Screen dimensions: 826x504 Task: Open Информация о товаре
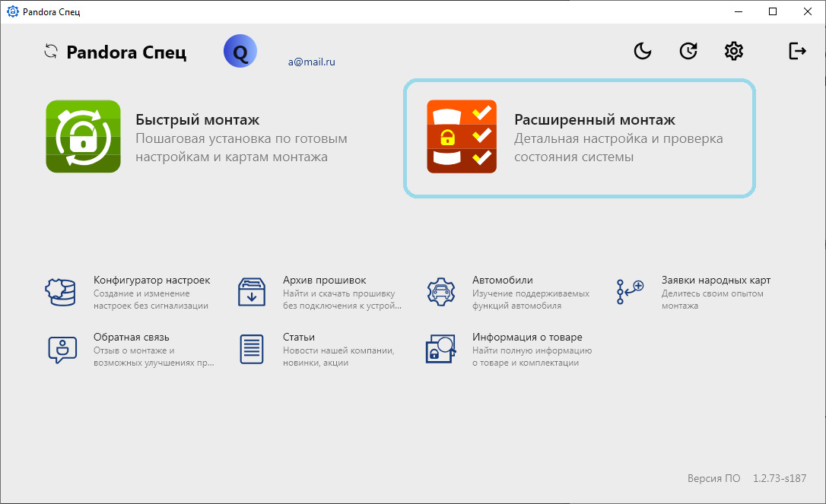point(527,337)
